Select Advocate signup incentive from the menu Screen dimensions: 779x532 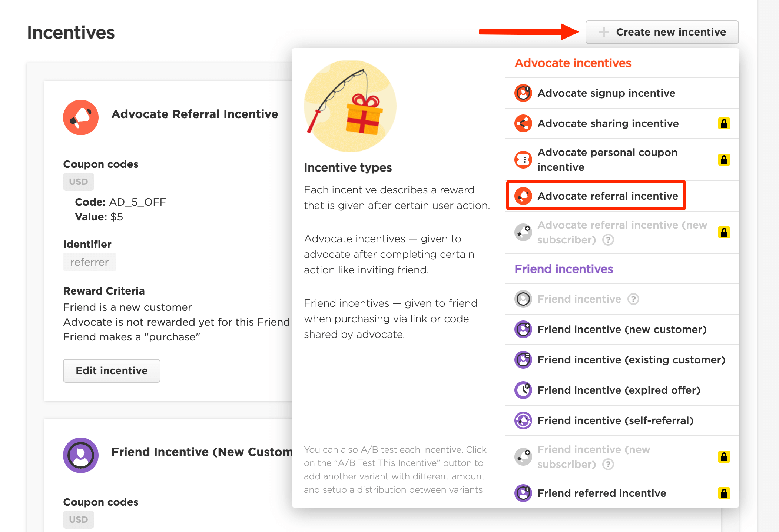click(606, 93)
